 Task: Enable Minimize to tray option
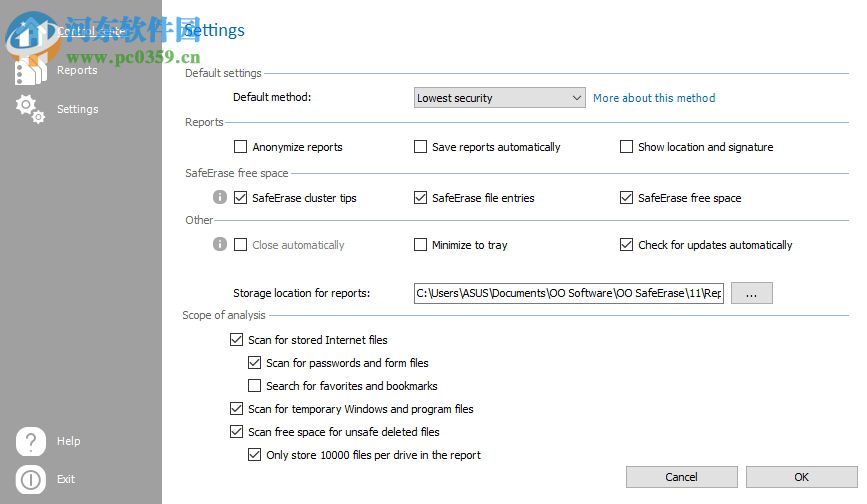pyautogui.click(x=421, y=245)
